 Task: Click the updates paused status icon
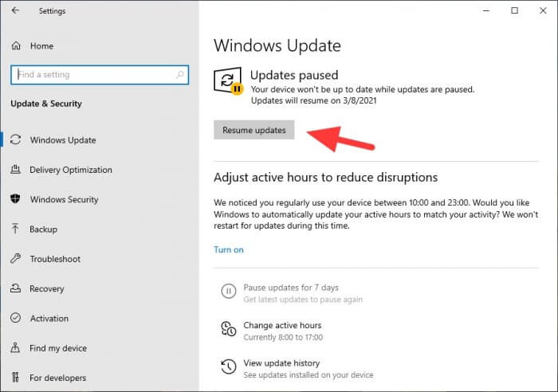(228, 81)
